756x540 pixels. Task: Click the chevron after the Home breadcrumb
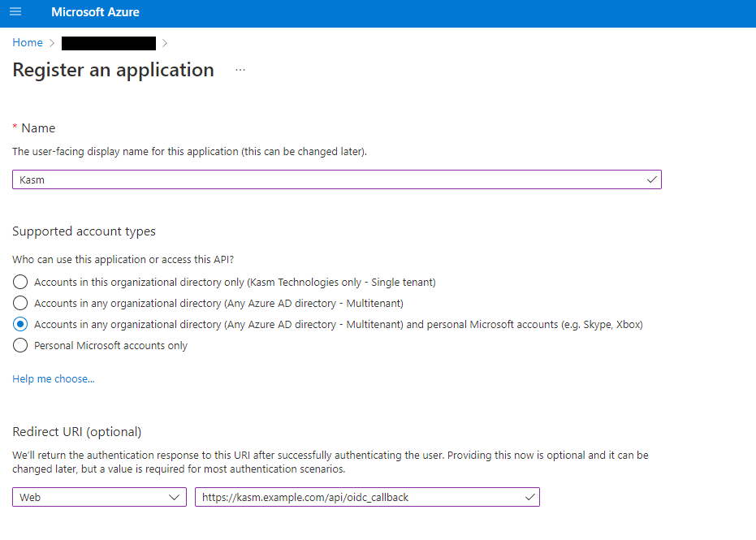coord(51,43)
